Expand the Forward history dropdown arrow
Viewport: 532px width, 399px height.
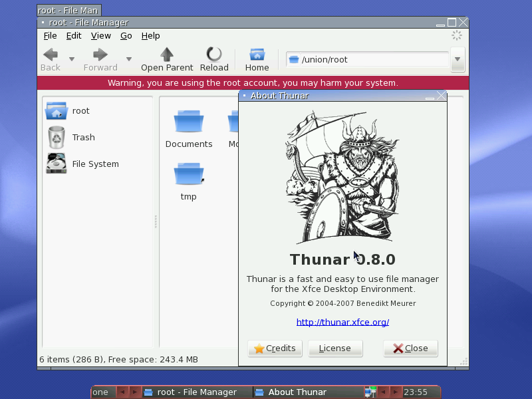[x=129, y=59]
